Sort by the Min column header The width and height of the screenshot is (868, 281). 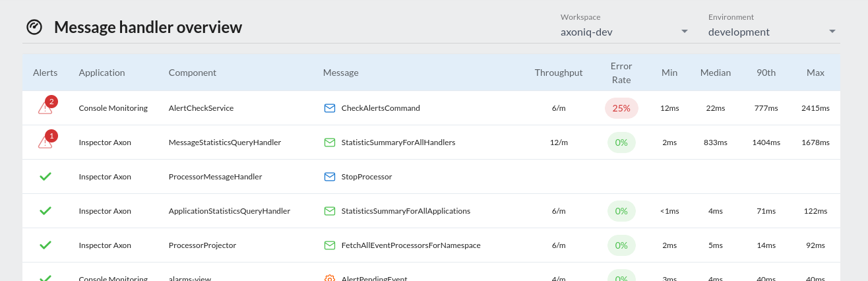click(x=669, y=73)
